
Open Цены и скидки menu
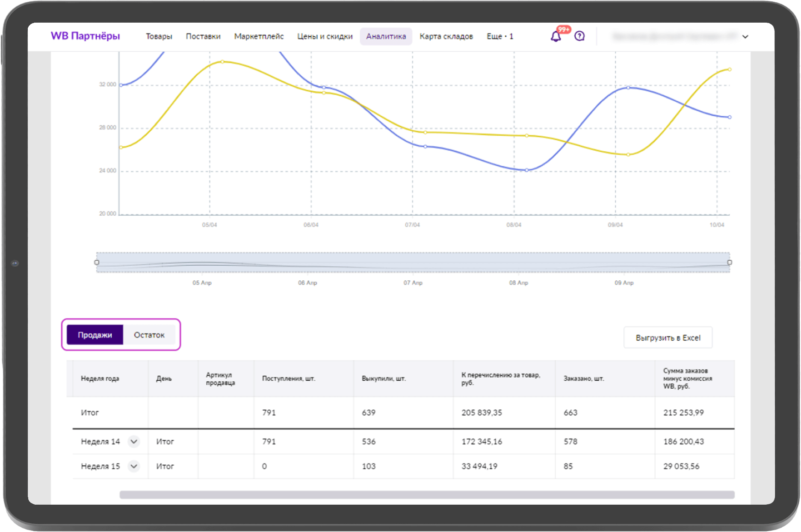(x=325, y=36)
